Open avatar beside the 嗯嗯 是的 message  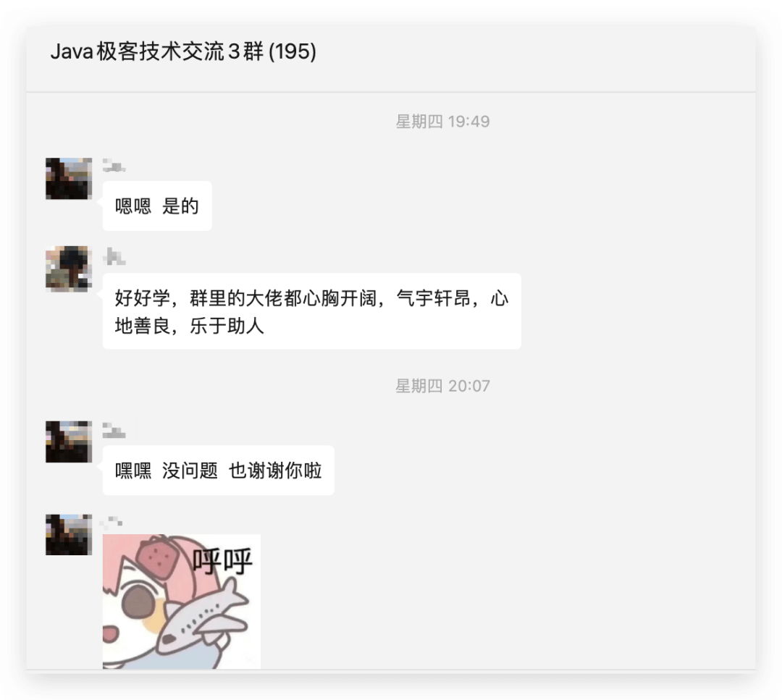(69, 179)
